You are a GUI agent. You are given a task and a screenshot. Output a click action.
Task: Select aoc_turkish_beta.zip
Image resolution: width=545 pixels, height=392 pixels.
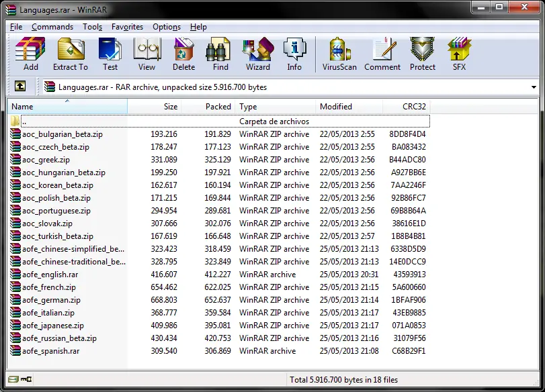point(58,236)
